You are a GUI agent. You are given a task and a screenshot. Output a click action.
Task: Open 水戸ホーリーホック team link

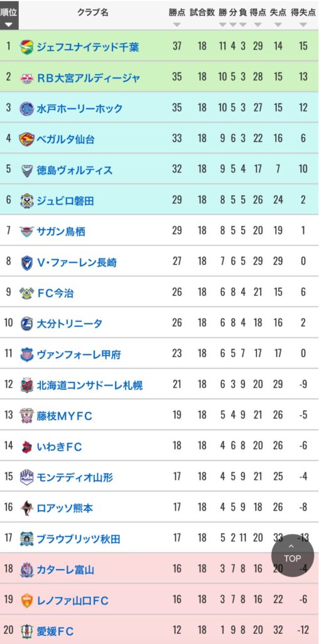point(80,108)
